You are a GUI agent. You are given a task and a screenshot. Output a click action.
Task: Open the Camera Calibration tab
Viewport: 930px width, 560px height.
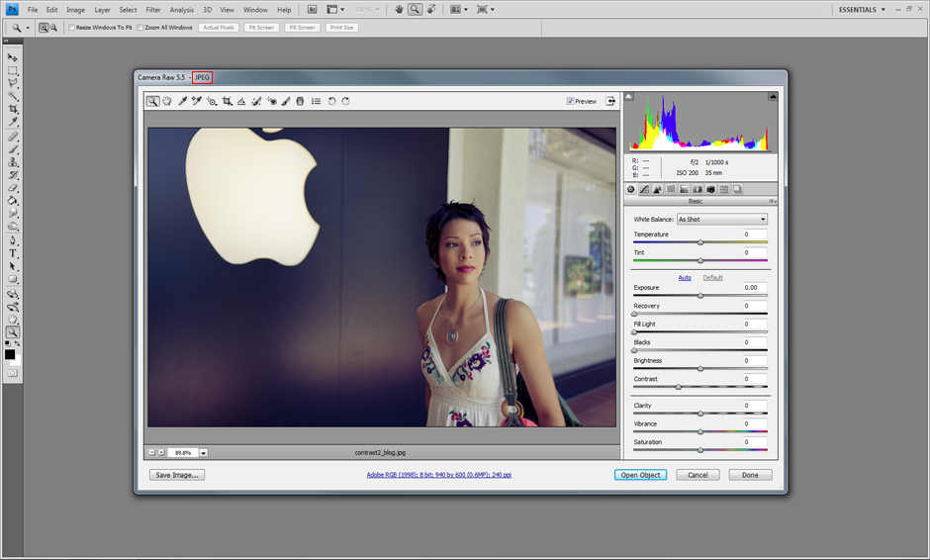[710, 189]
